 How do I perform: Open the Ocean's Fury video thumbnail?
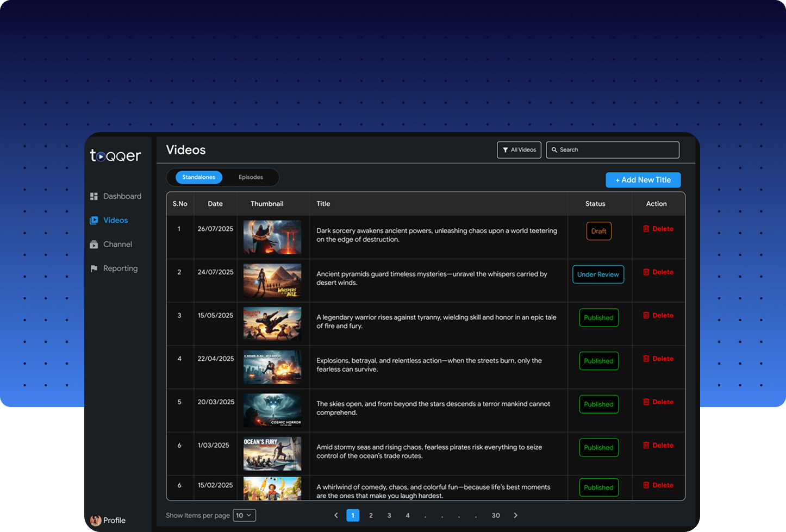[x=272, y=454]
